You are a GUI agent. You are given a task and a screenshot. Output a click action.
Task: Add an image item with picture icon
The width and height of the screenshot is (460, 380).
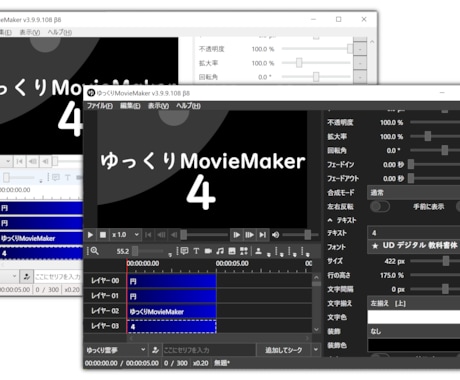pos(232,251)
